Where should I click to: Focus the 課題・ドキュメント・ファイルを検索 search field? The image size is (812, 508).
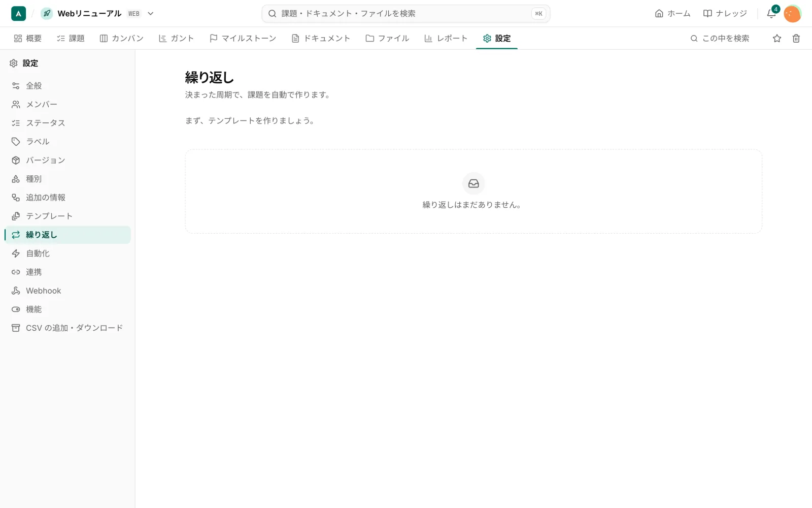point(405,14)
